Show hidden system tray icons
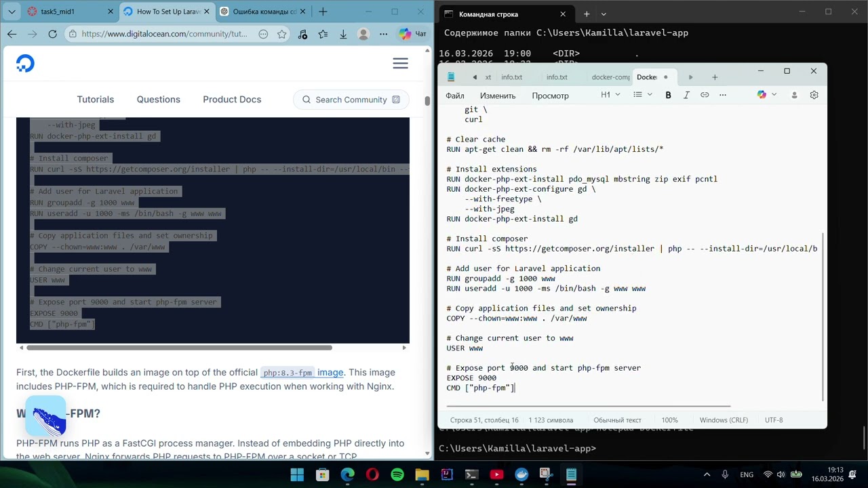Screen dimensions: 868x488 [707, 474]
